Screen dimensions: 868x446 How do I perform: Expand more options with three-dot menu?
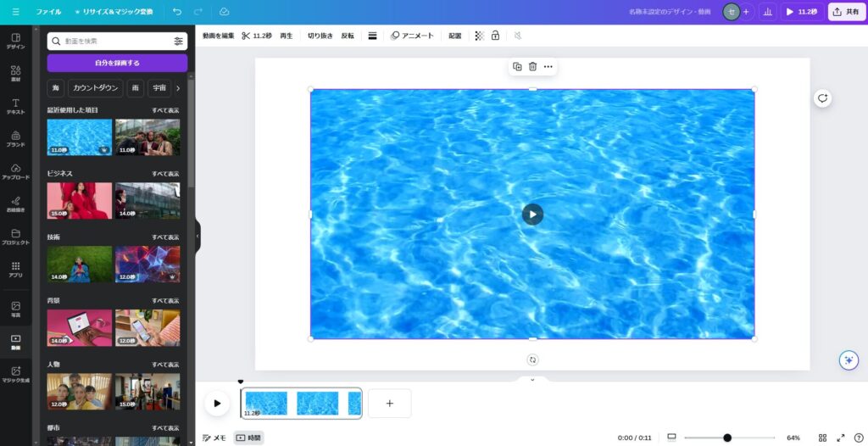pos(548,67)
